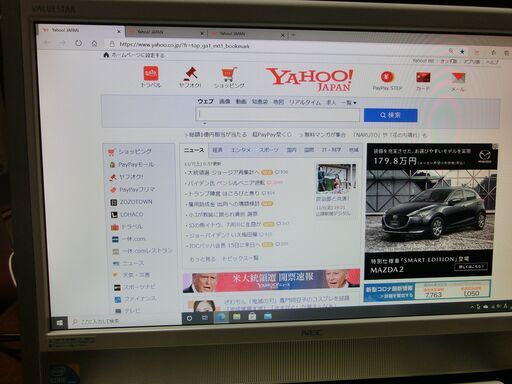Open the 米大統領選 開票速報 banner
The height and width of the screenshot is (384, 512).
271,281
